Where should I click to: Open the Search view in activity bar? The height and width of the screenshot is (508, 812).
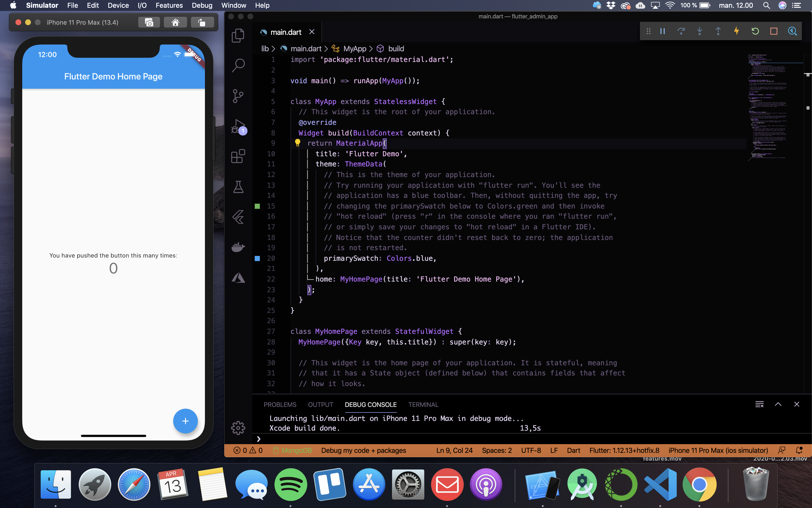(238, 65)
